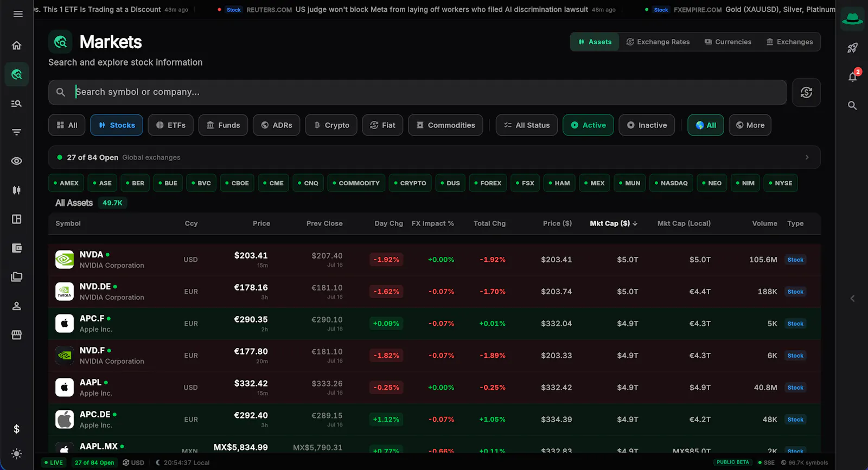
Task: Open the dashboard layout sidebar icon
Action: (x=17, y=219)
